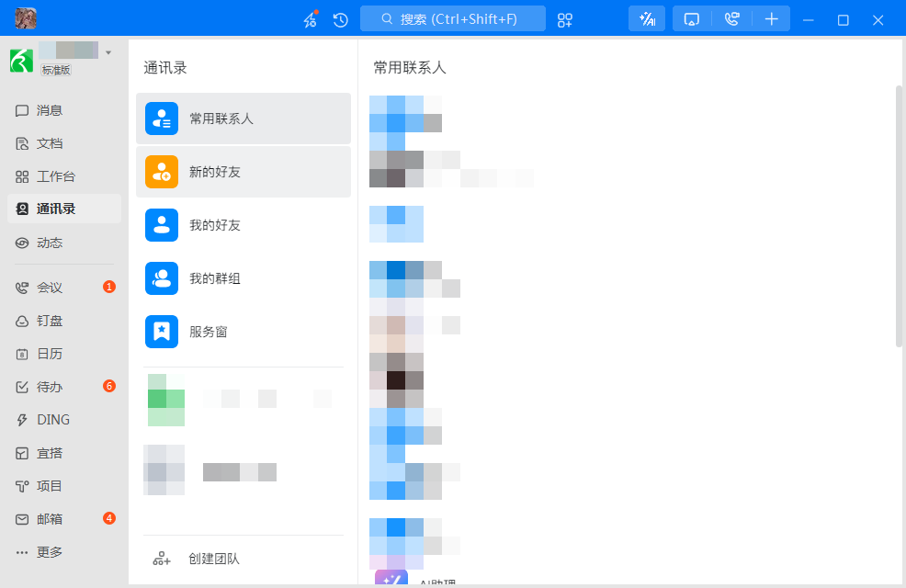Screen dimensions: 906x588
Task: Open 我的群组 my groups
Action: click(x=243, y=277)
